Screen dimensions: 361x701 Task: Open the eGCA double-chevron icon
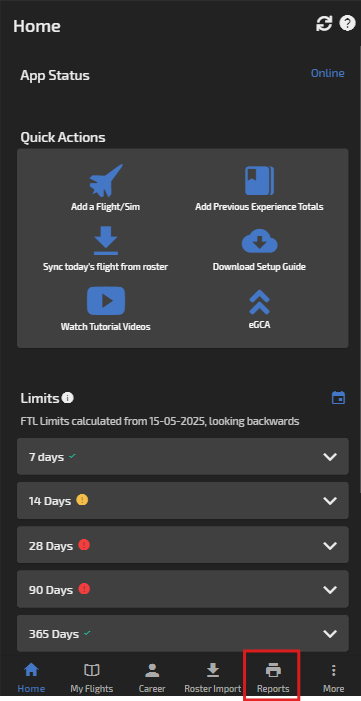259,302
